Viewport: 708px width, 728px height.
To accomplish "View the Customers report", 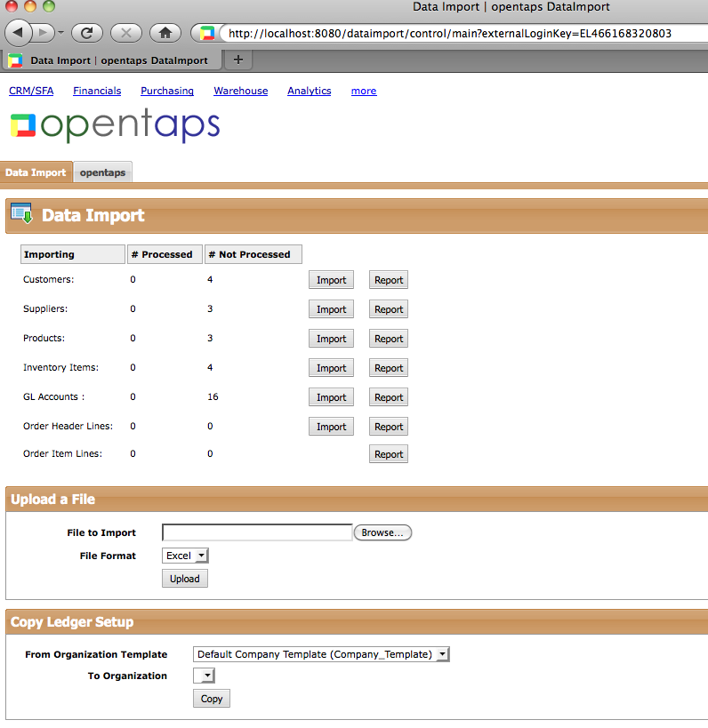I will click(x=389, y=280).
